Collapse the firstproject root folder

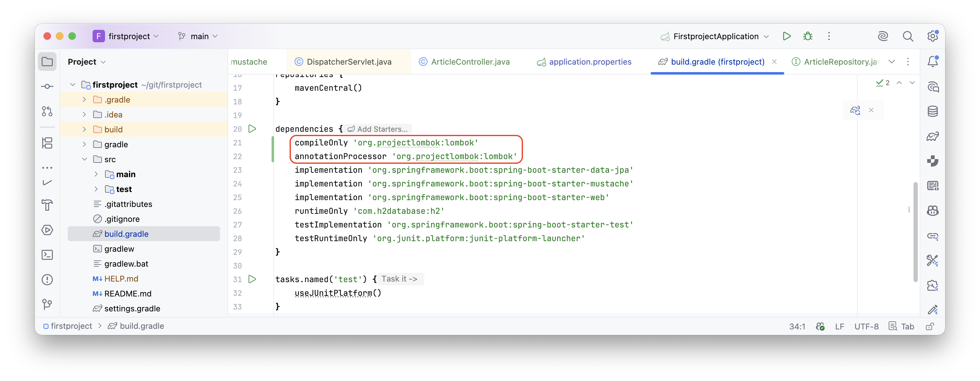click(x=73, y=85)
